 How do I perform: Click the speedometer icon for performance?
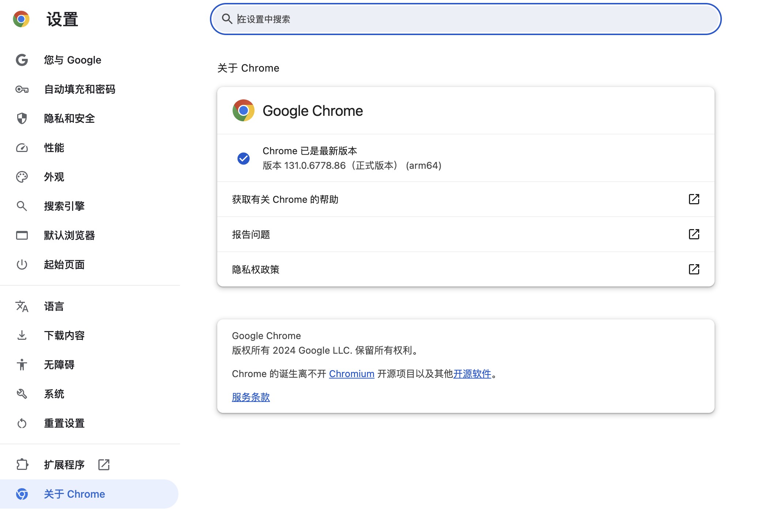(22, 148)
